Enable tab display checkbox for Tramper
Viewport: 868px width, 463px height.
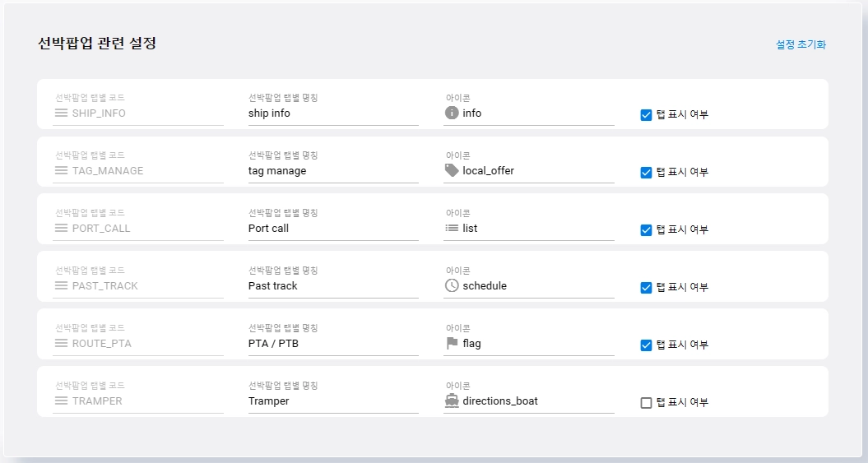pos(646,402)
